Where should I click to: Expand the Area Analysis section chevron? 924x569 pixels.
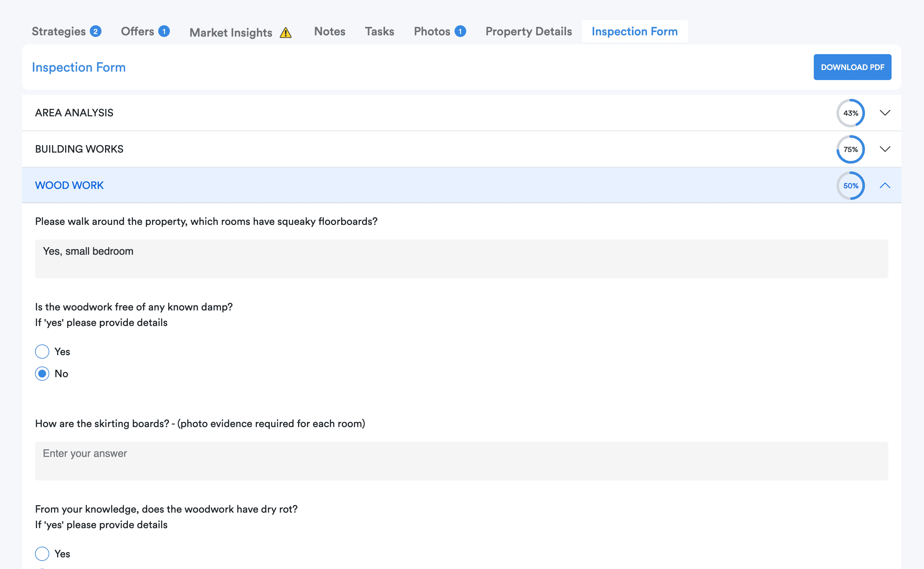pyautogui.click(x=884, y=113)
